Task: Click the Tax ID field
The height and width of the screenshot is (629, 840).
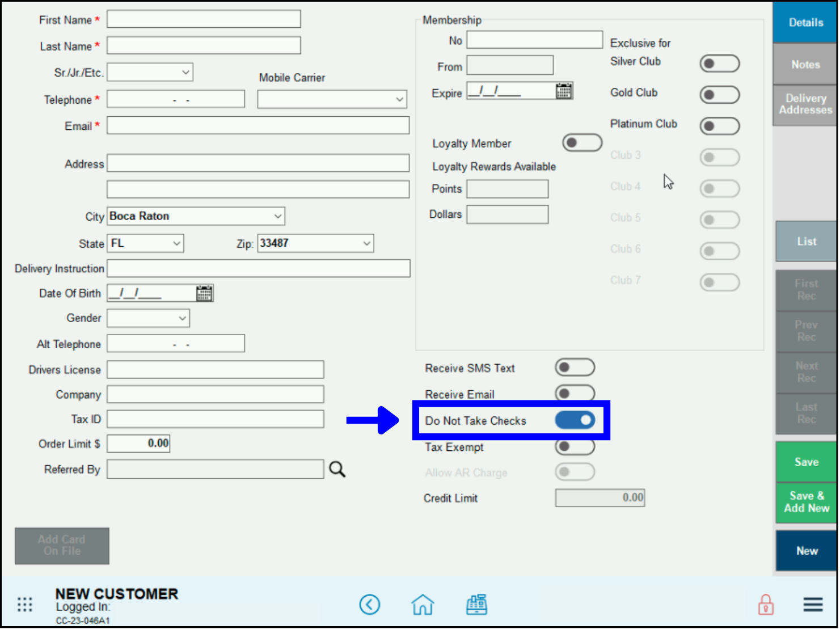Action: click(216, 419)
